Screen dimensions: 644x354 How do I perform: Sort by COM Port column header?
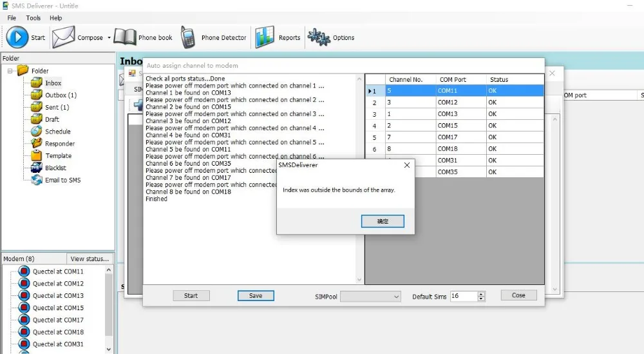461,79
